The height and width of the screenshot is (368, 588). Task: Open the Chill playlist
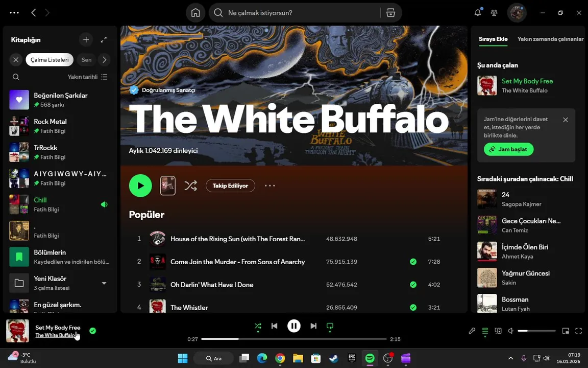[x=60, y=204]
